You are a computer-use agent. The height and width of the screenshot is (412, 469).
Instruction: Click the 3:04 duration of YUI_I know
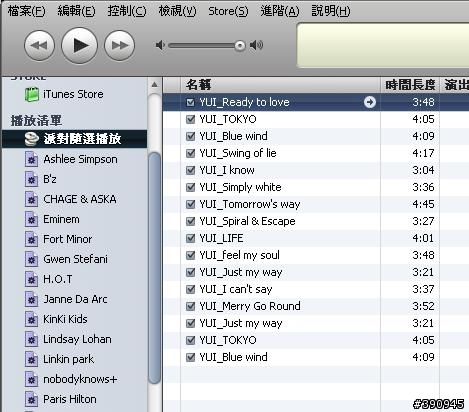point(423,170)
